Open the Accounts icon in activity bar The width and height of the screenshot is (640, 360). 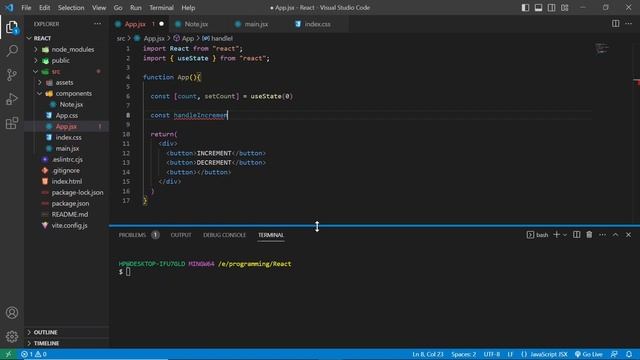[x=12, y=313]
